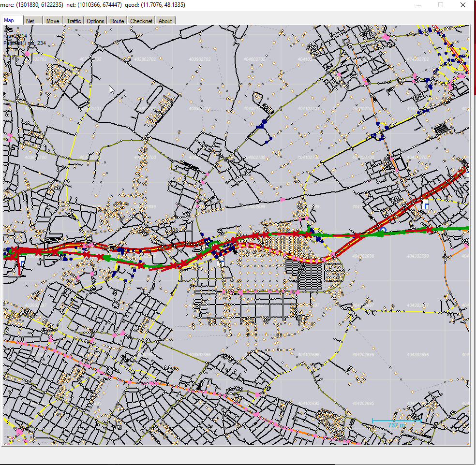Click the blue ring marker on eastern green route
476x465 pixels.
[383, 231]
